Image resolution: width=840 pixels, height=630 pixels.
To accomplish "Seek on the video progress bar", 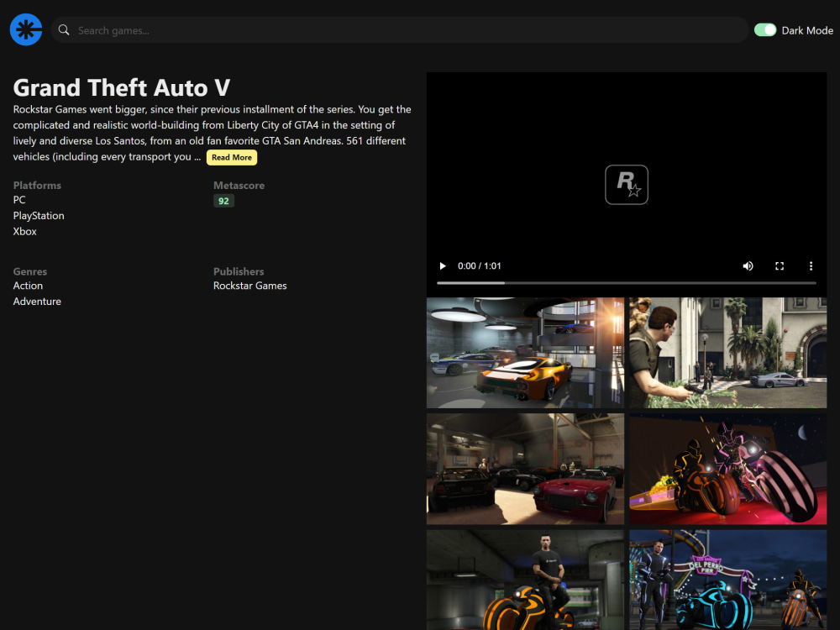I will (x=627, y=282).
